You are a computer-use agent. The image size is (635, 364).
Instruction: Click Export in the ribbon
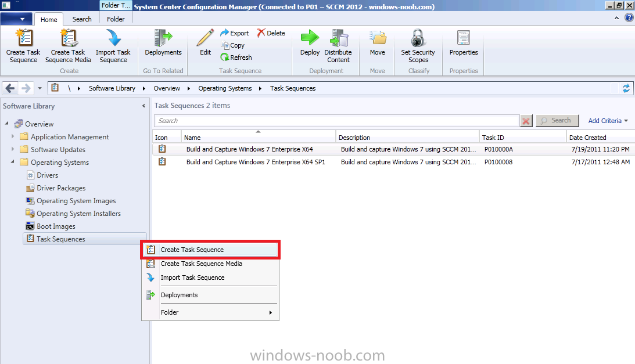[x=235, y=33]
